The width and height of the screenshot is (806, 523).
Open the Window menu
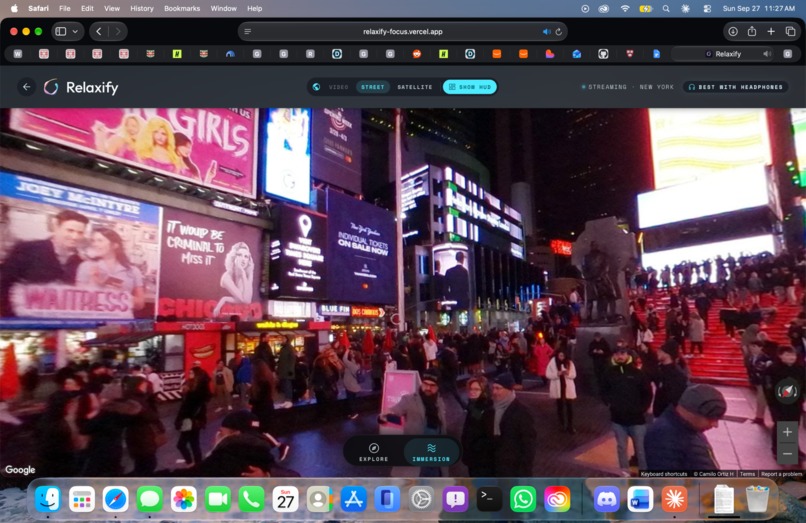pos(224,8)
